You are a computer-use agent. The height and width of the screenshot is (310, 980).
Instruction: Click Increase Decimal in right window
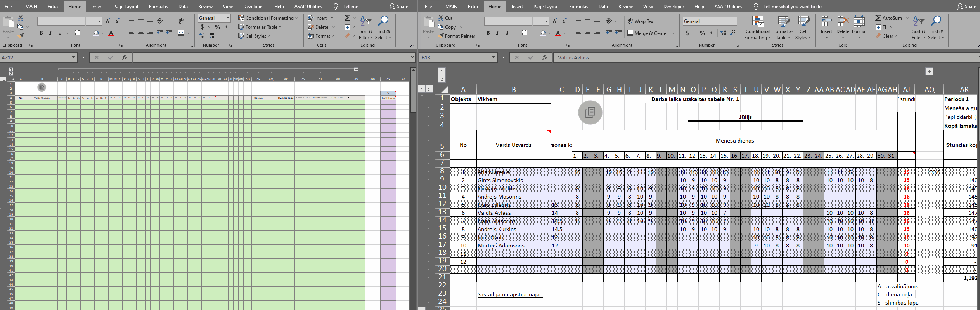tap(723, 33)
